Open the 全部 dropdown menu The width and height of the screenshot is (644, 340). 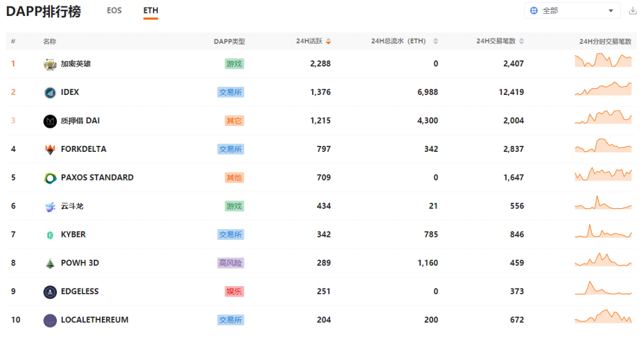pyautogui.click(x=573, y=11)
